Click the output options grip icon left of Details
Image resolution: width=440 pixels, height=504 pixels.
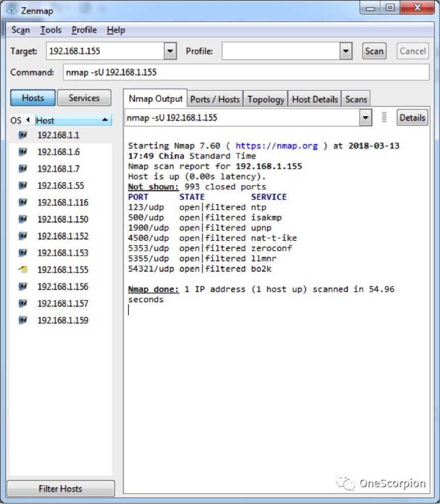[x=384, y=117]
